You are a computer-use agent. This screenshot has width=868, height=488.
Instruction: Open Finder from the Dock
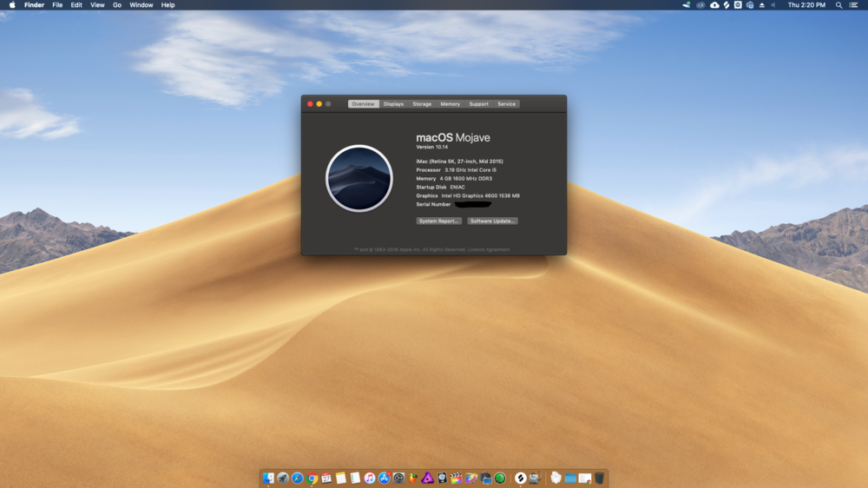click(268, 478)
